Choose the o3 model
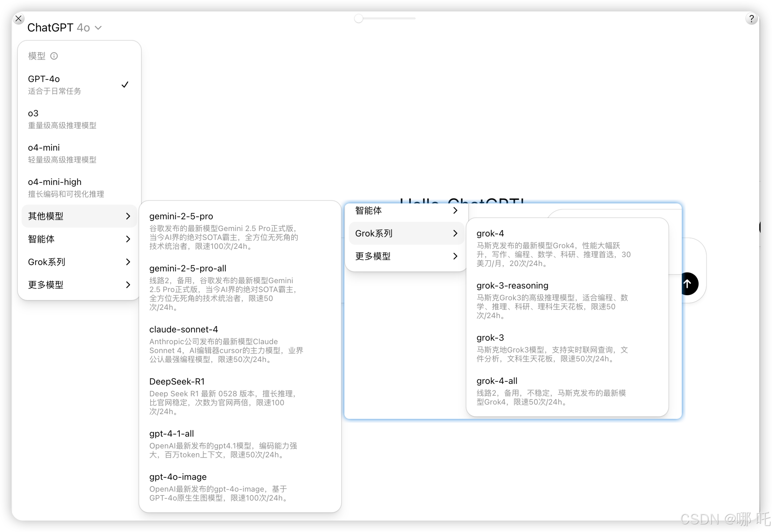 79,119
